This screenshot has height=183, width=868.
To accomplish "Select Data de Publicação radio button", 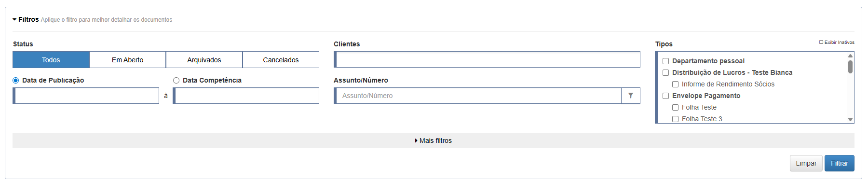I will tap(16, 81).
